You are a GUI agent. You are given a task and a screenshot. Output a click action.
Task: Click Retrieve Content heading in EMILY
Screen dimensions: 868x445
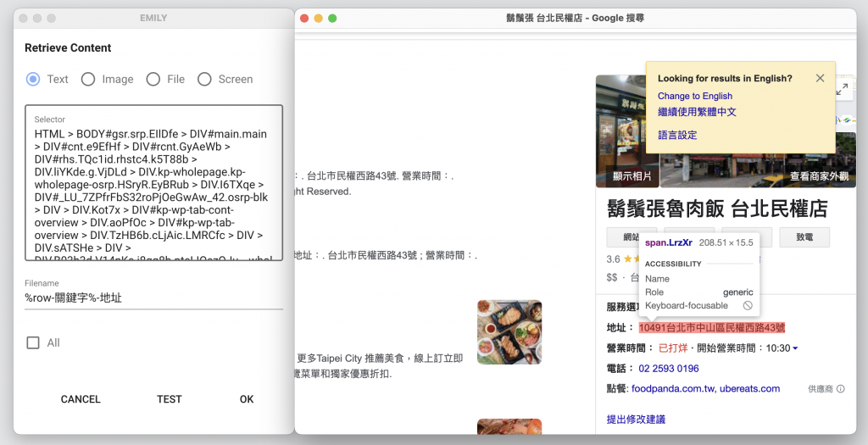pyautogui.click(x=68, y=47)
